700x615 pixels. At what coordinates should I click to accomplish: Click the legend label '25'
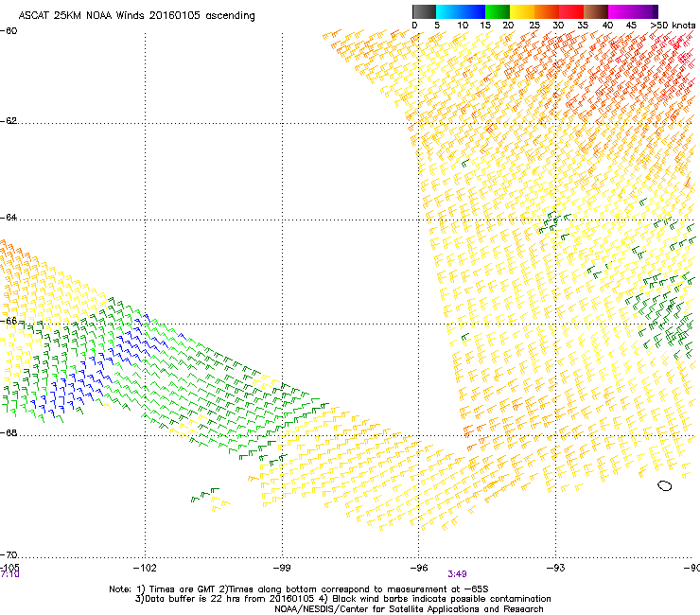coord(534,26)
